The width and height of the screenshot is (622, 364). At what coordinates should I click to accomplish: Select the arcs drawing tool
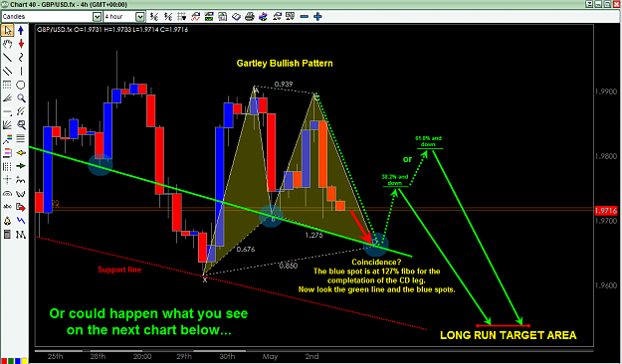click(x=8, y=194)
